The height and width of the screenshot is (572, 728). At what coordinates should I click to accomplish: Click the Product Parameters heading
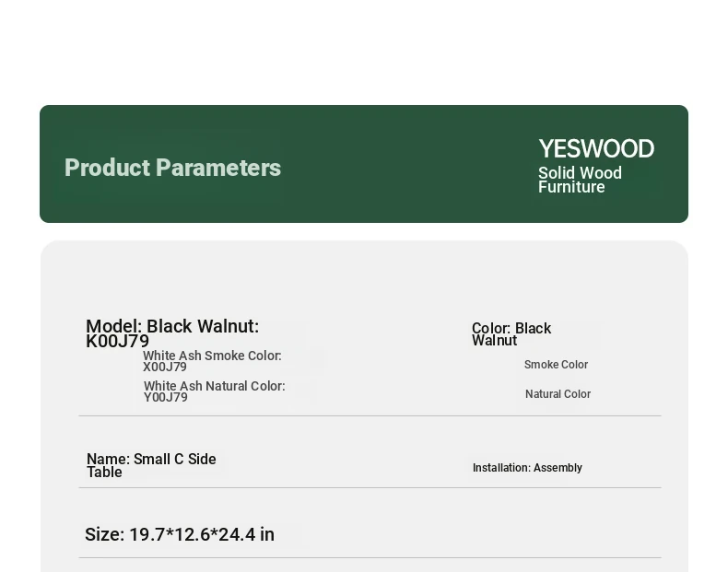pyautogui.click(x=172, y=168)
